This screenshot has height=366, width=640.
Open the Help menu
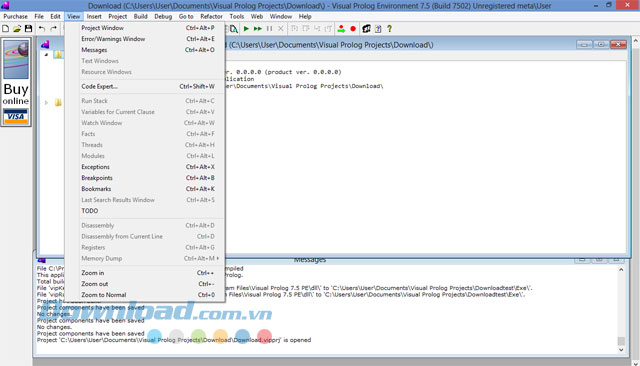click(305, 16)
